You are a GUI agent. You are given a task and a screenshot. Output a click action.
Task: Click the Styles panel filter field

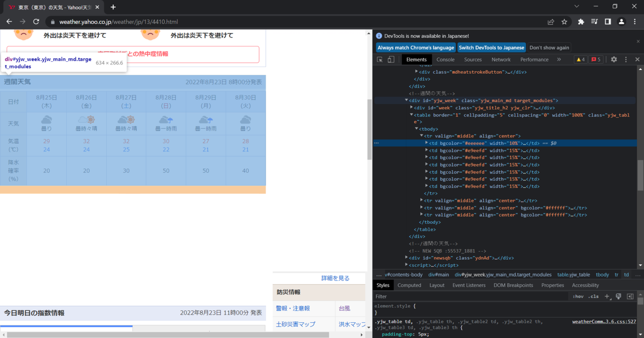click(x=419, y=296)
